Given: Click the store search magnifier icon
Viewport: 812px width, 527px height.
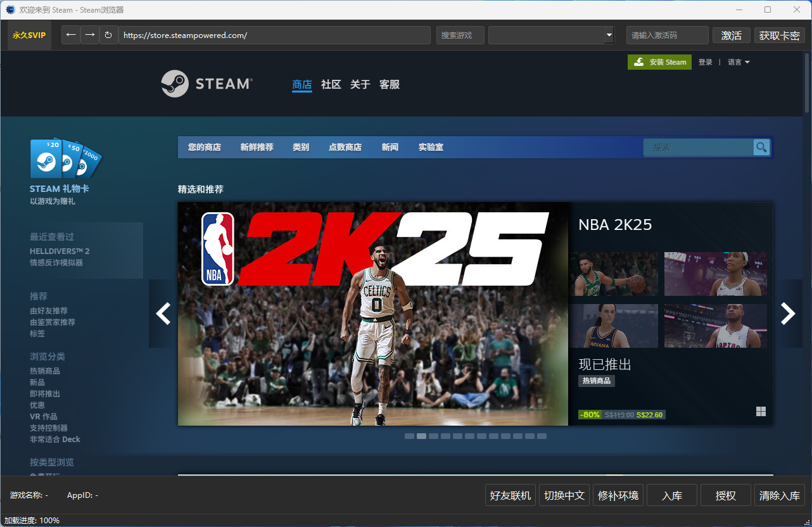Looking at the screenshot, I should coord(761,148).
